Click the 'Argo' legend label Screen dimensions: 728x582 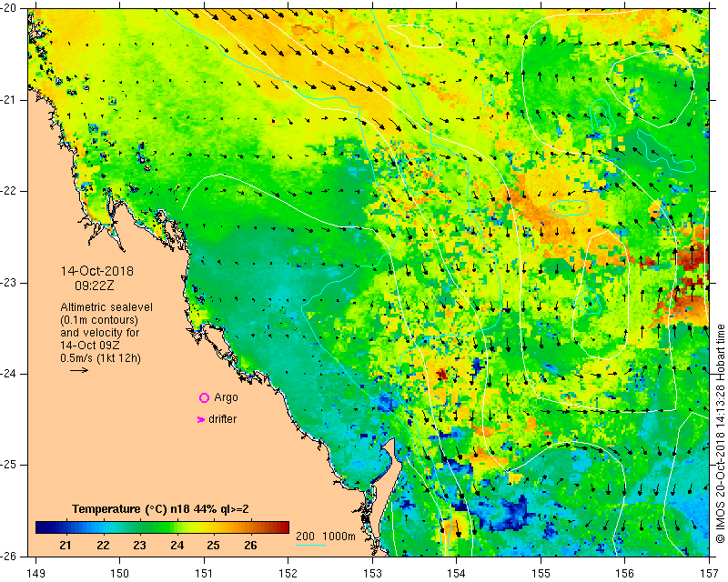coord(226,397)
